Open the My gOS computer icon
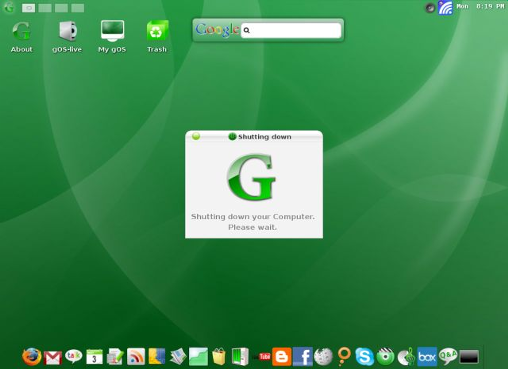 click(112, 37)
